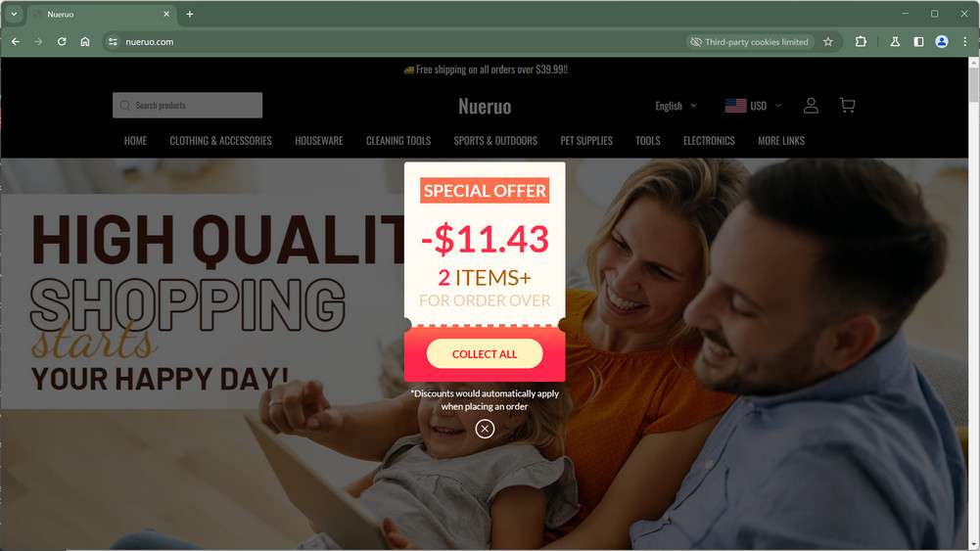980x551 pixels.
Task: Click the browser home icon
Action: coord(85,42)
